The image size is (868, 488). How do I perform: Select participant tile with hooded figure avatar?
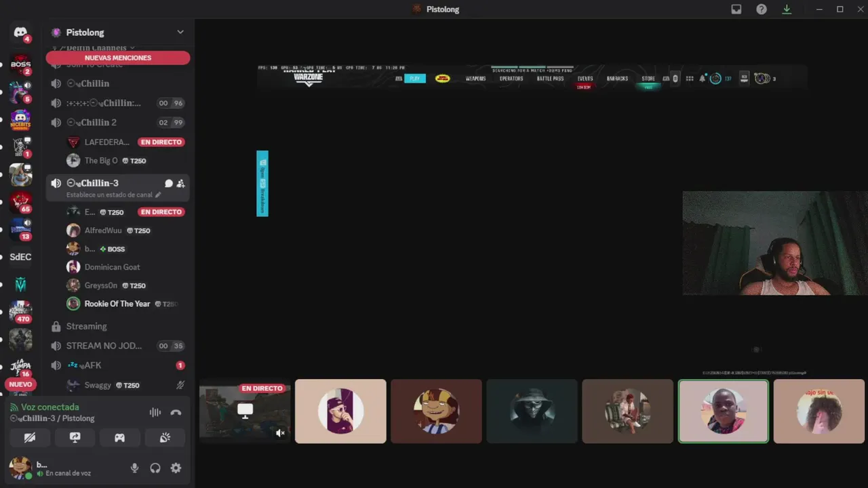[532, 411]
